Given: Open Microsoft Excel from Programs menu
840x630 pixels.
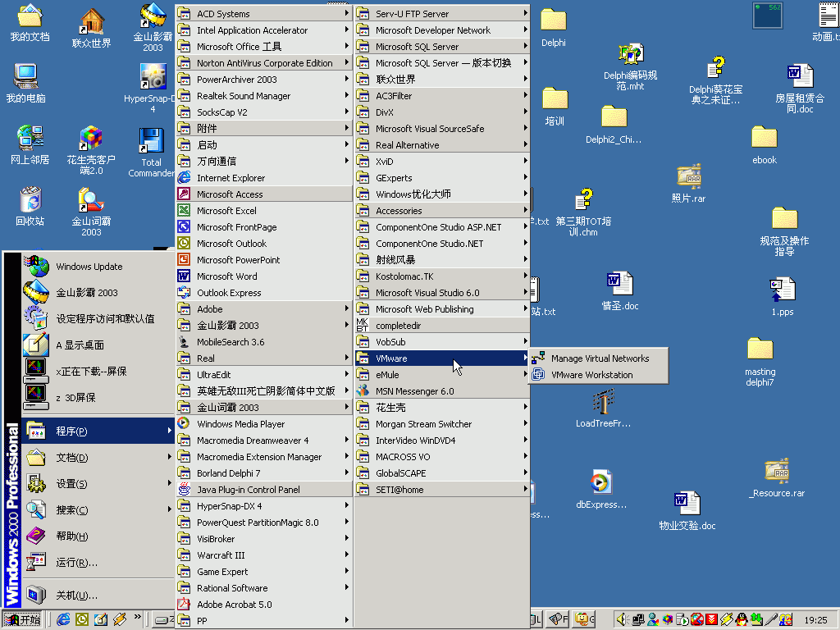Looking at the screenshot, I should 263,211.
